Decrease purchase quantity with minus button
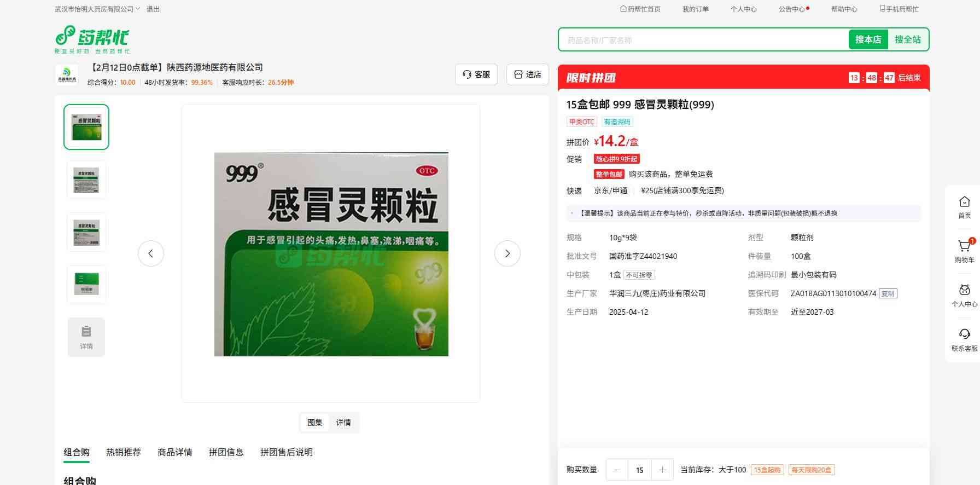 pyautogui.click(x=617, y=470)
